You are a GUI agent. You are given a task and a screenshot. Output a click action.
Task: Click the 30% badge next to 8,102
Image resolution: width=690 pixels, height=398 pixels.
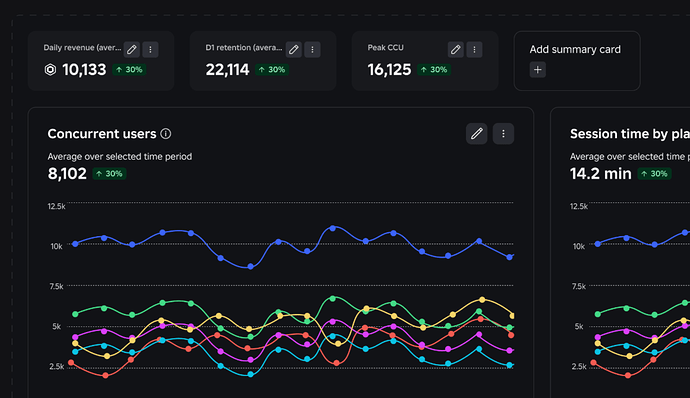pos(109,174)
